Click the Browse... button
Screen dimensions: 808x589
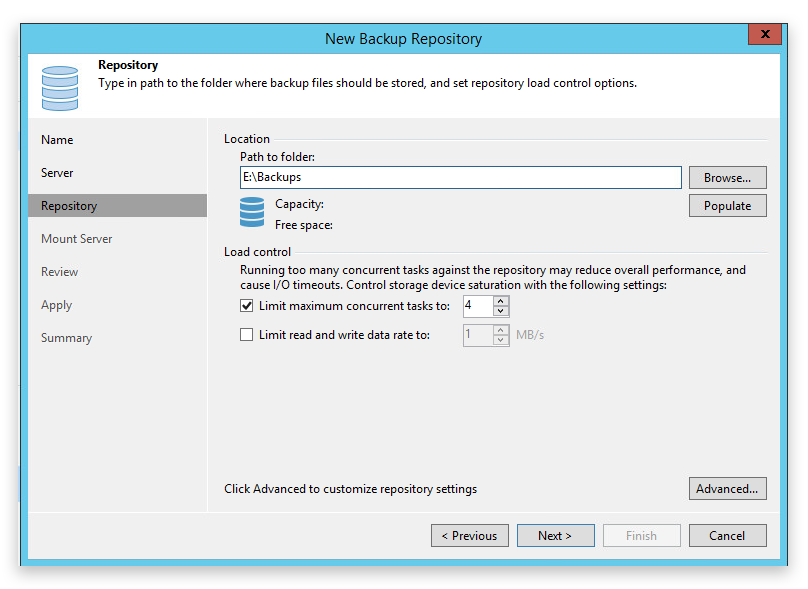click(728, 178)
